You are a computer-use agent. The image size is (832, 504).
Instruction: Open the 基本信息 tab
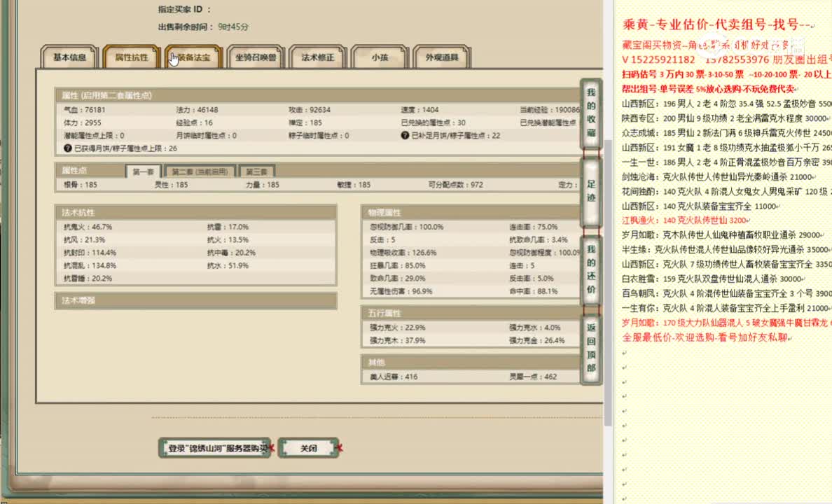pos(69,57)
